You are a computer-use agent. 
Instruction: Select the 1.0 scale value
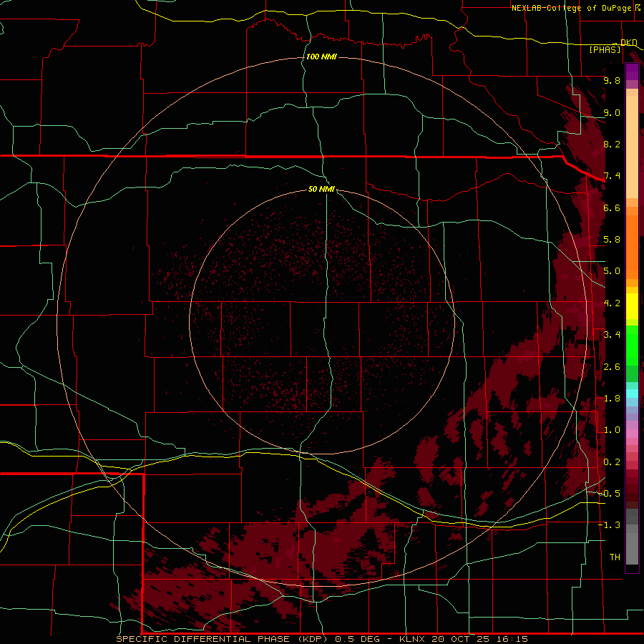(x=612, y=430)
